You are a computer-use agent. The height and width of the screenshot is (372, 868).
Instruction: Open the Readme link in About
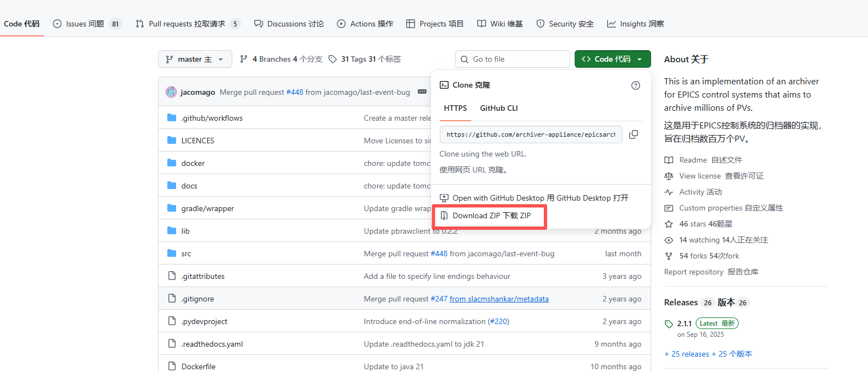[x=703, y=160]
